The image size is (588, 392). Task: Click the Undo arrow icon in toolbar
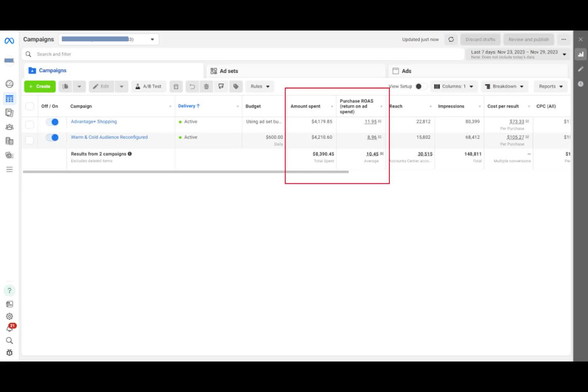pyautogui.click(x=192, y=86)
